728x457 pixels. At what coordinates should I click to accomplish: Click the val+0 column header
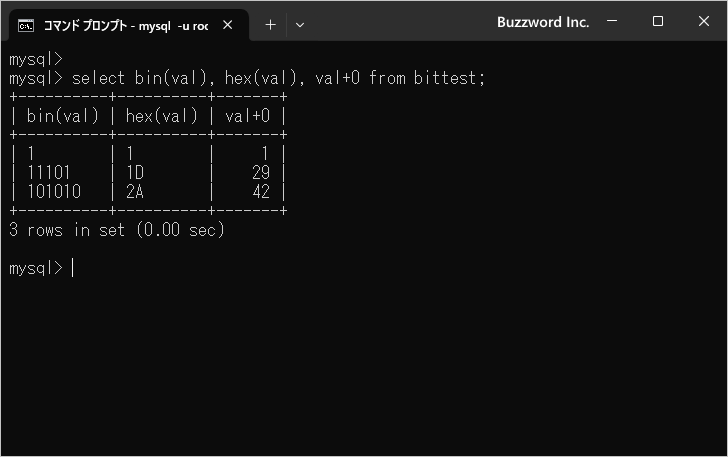click(248, 116)
